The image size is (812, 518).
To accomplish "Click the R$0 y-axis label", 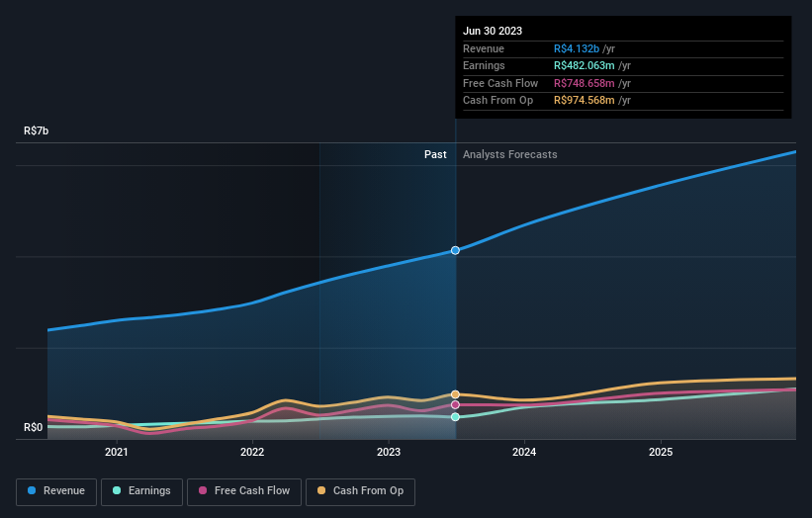I will (x=34, y=427).
